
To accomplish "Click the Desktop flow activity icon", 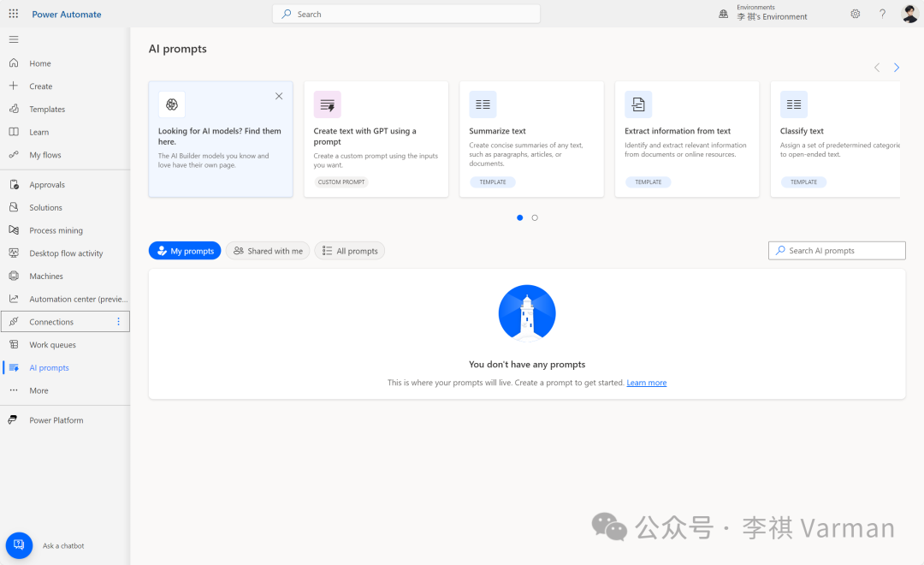I will (x=14, y=253).
